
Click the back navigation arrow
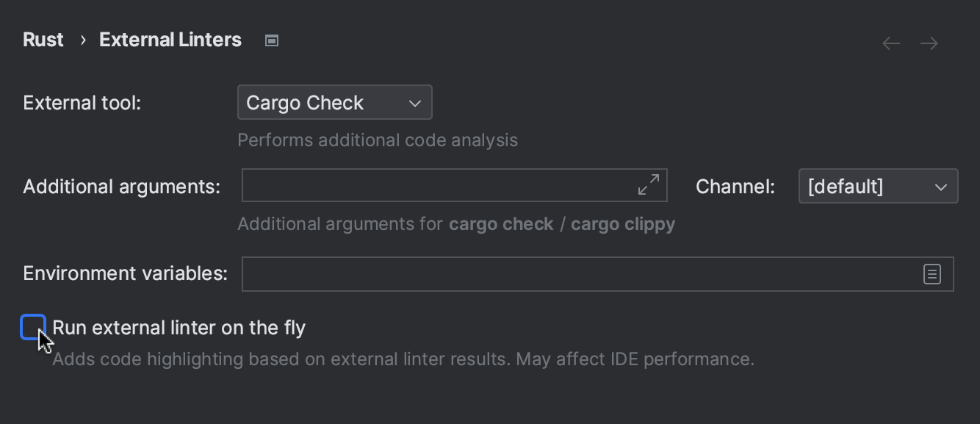coord(890,43)
